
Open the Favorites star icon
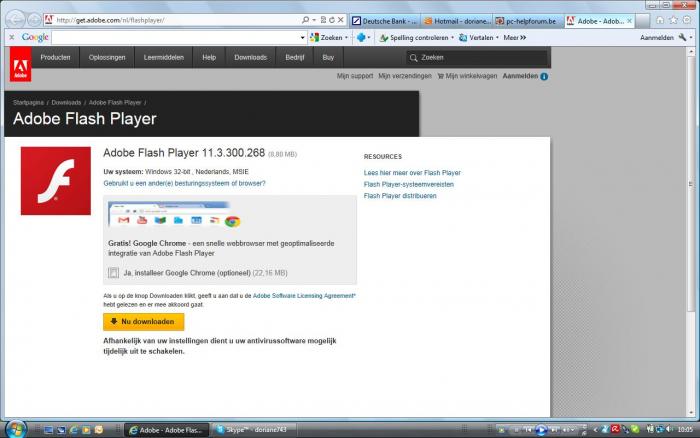click(x=674, y=20)
